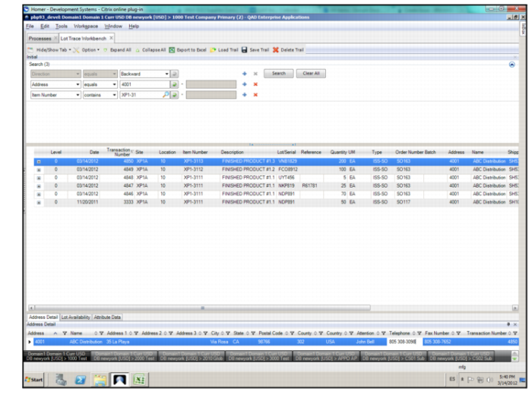Switch to the Attribute Data tab
The height and width of the screenshot is (395, 532).
click(107, 318)
